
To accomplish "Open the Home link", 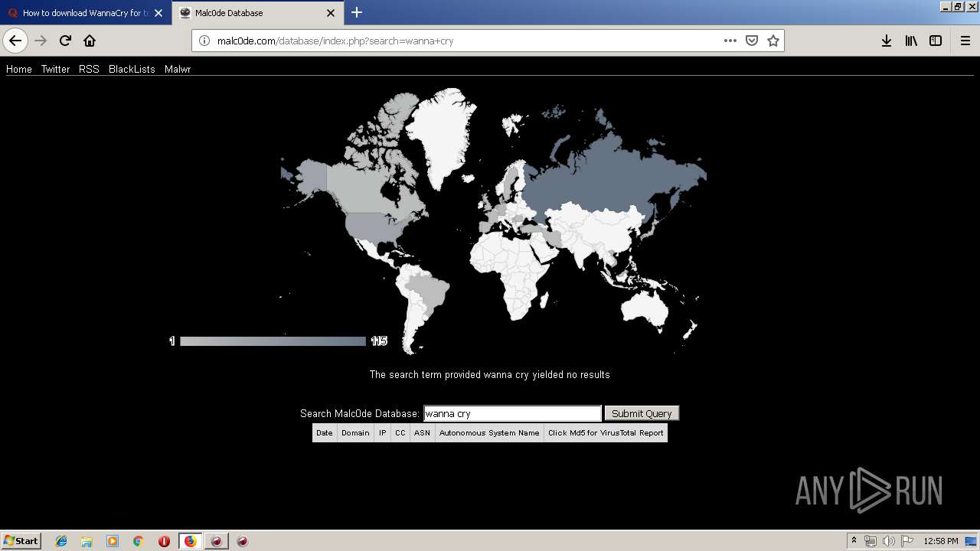I will [19, 69].
